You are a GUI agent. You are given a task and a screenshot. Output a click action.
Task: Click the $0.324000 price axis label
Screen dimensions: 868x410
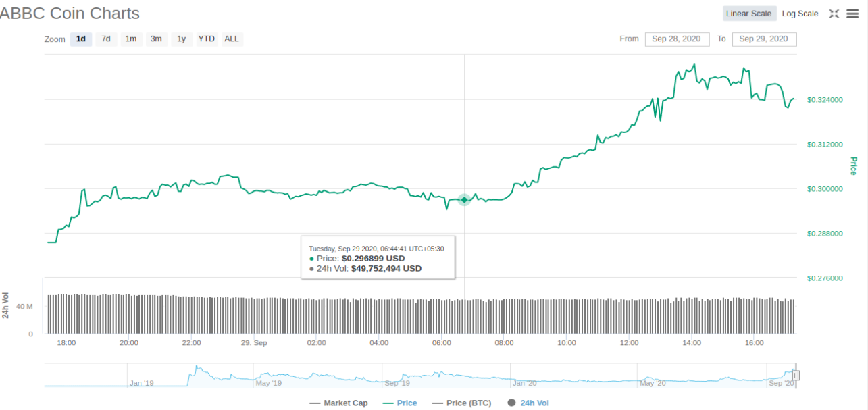[825, 100]
